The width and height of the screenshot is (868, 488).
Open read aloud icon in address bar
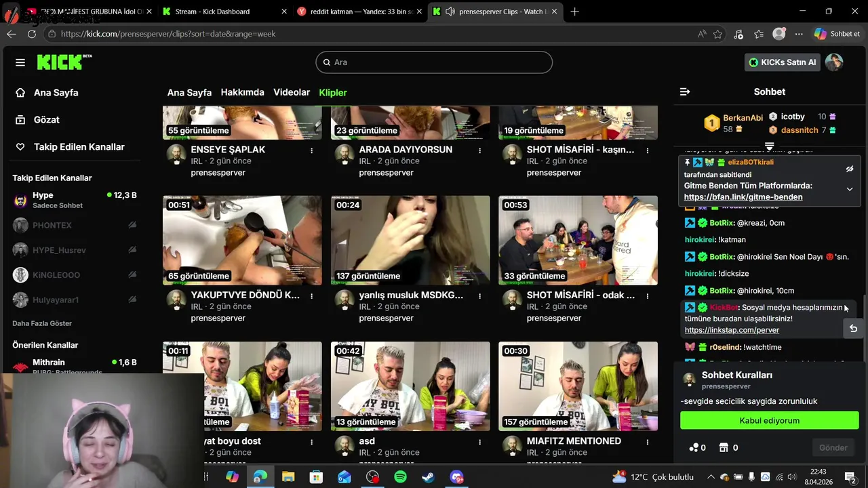pyautogui.click(x=701, y=34)
